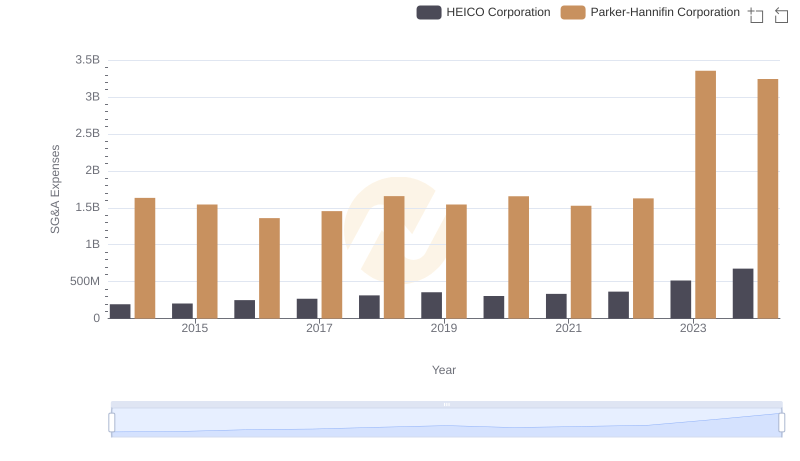The height and width of the screenshot is (461, 800).
Task: Click the 2B y-axis label
Action: [x=92, y=170]
